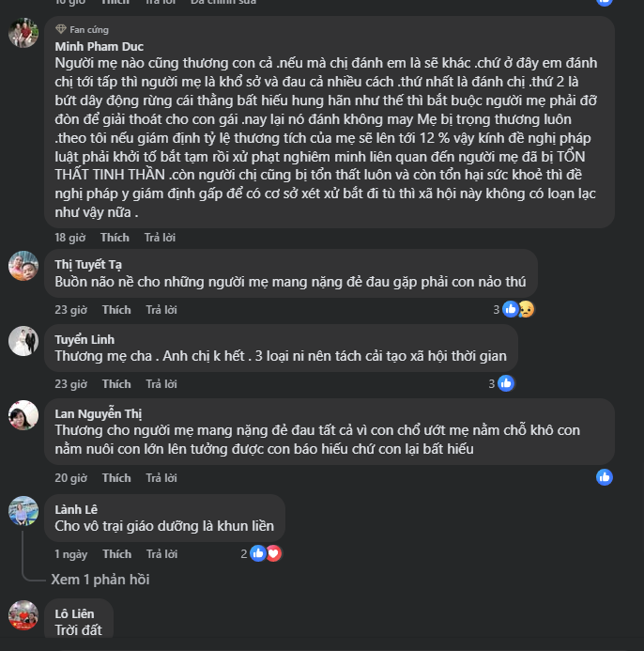
Task: Open Thị Tuyết Tạ's profile picture
Action: pos(23,266)
